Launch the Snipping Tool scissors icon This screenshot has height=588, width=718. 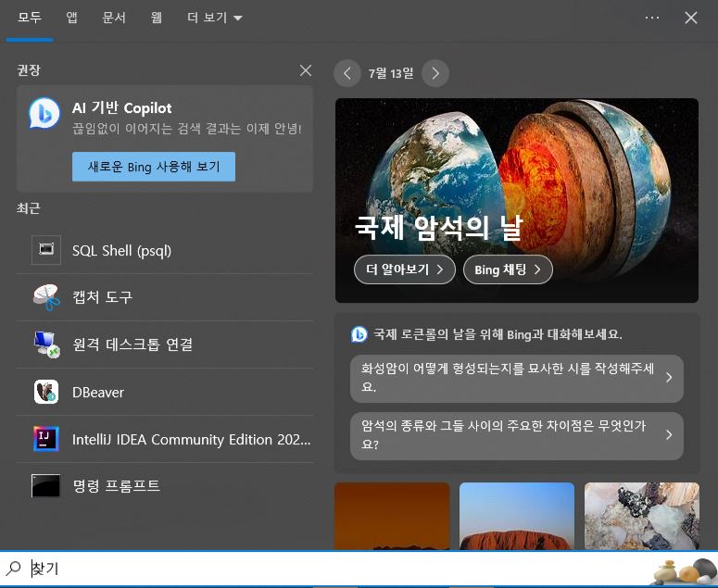point(46,297)
